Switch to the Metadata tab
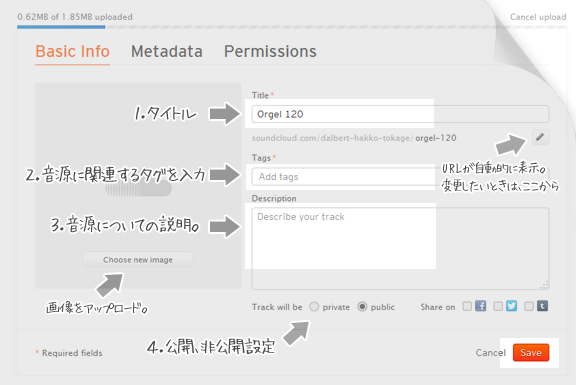Screen dimensions: 576x385 pos(167,51)
